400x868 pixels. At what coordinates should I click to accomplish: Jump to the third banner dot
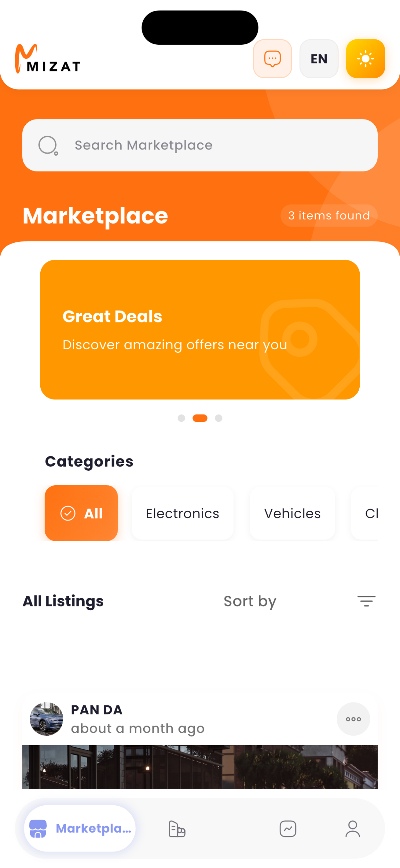218,418
